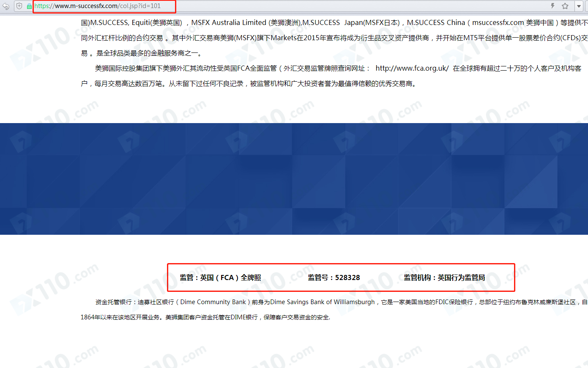Click the Dime Savings Bank of Williamsburgh text
This screenshot has width=588, height=368.
pos(323,302)
